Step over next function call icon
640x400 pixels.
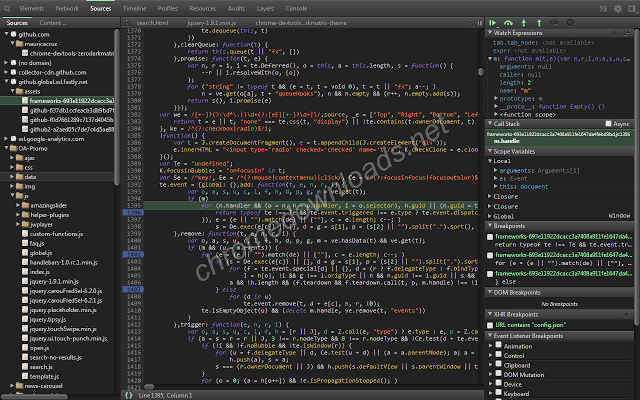click(x=508, y=23)
